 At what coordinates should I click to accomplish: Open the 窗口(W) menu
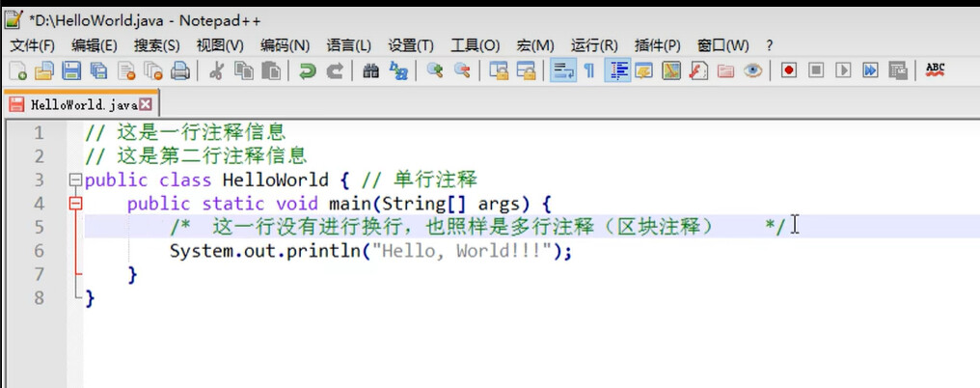(x=722, y=45)
